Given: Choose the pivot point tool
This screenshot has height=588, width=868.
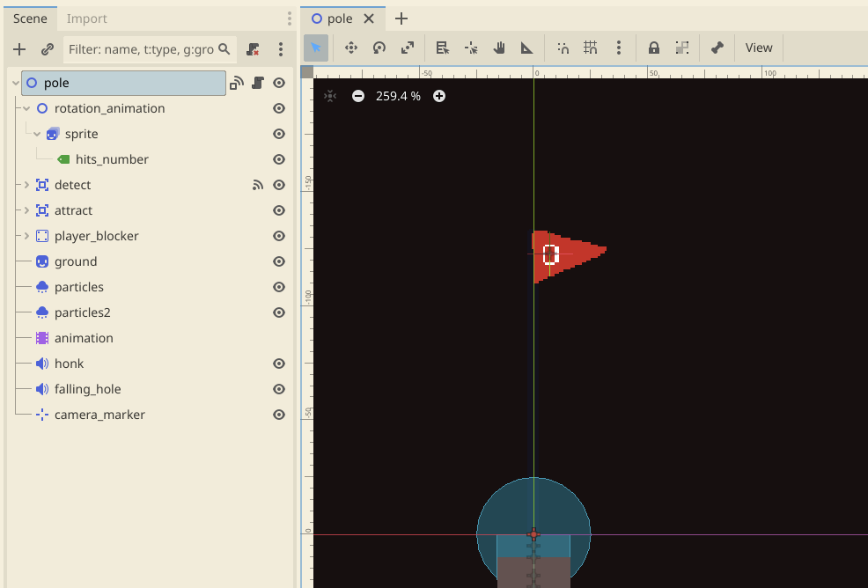Looking at the screenshot, I should pos(471,48).
